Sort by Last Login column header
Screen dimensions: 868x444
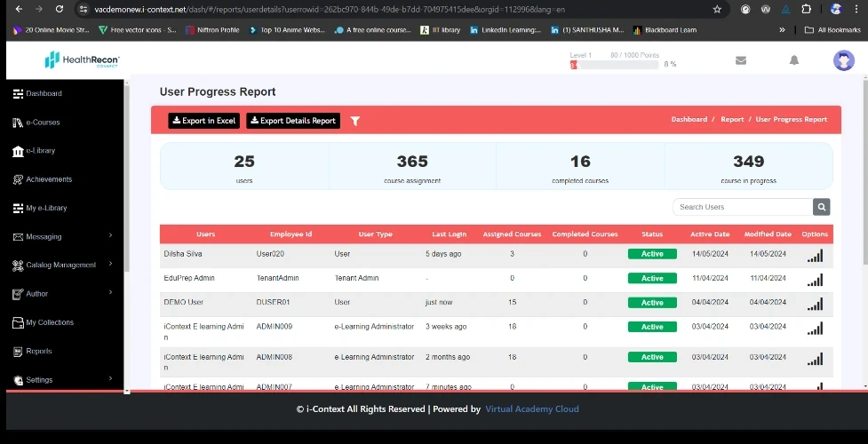pos(449,234)
